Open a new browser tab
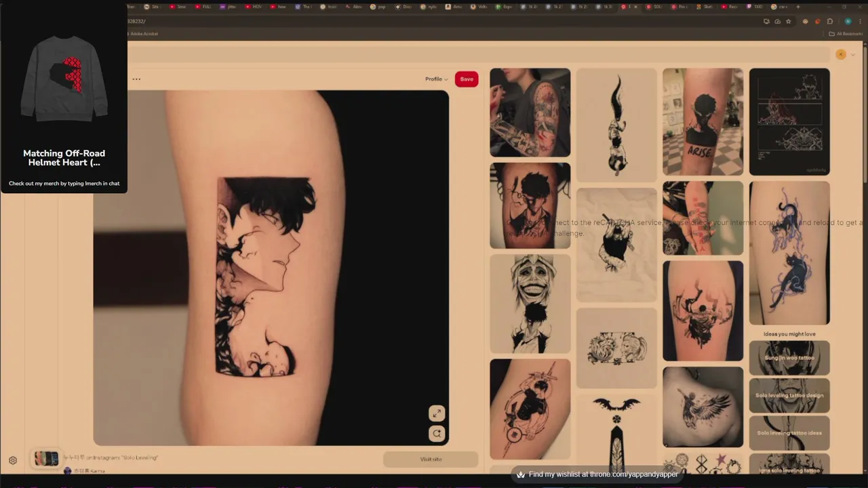 [797, 7]
